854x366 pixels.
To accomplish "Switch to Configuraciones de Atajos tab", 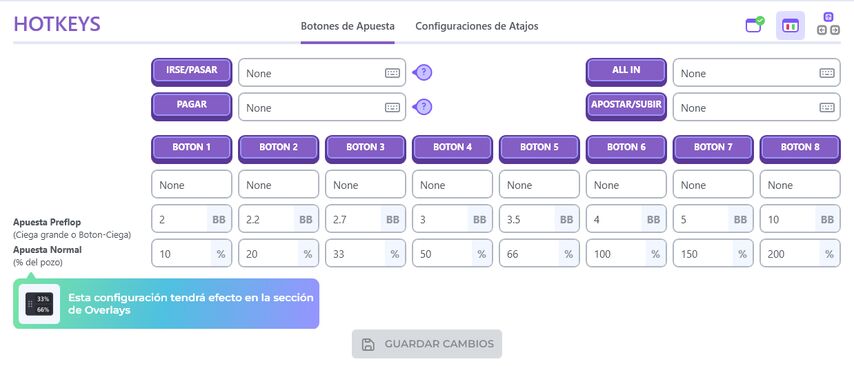I will [477, 26].
